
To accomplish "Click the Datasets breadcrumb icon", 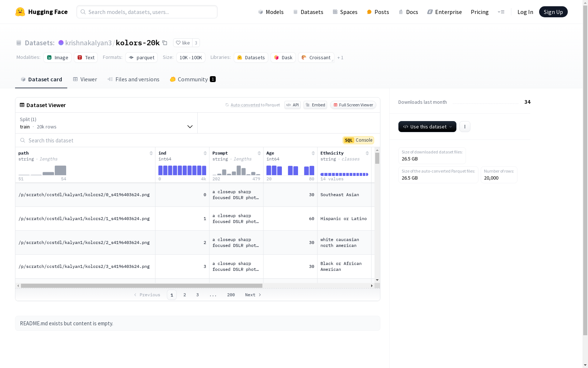I will [x=19, y=43].
